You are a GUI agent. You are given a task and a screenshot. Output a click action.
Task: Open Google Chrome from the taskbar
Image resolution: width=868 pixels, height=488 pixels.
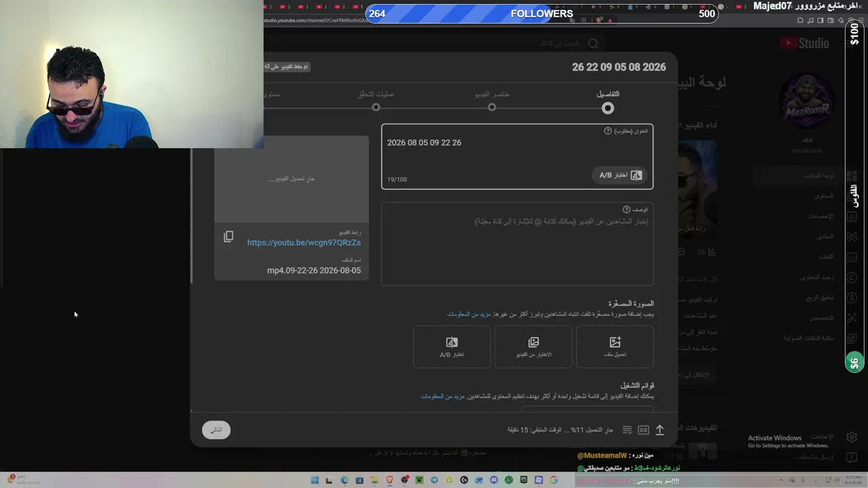[553, 481]
